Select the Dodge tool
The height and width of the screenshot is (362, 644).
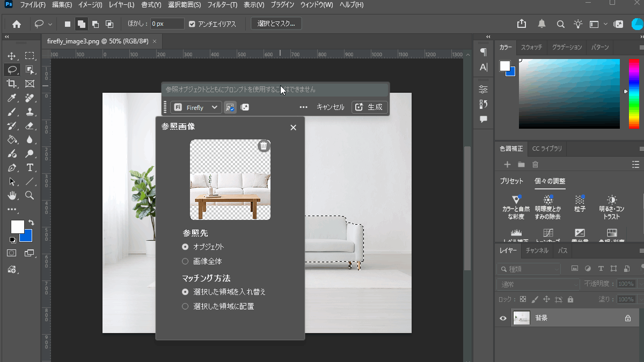tap(30, 154)
